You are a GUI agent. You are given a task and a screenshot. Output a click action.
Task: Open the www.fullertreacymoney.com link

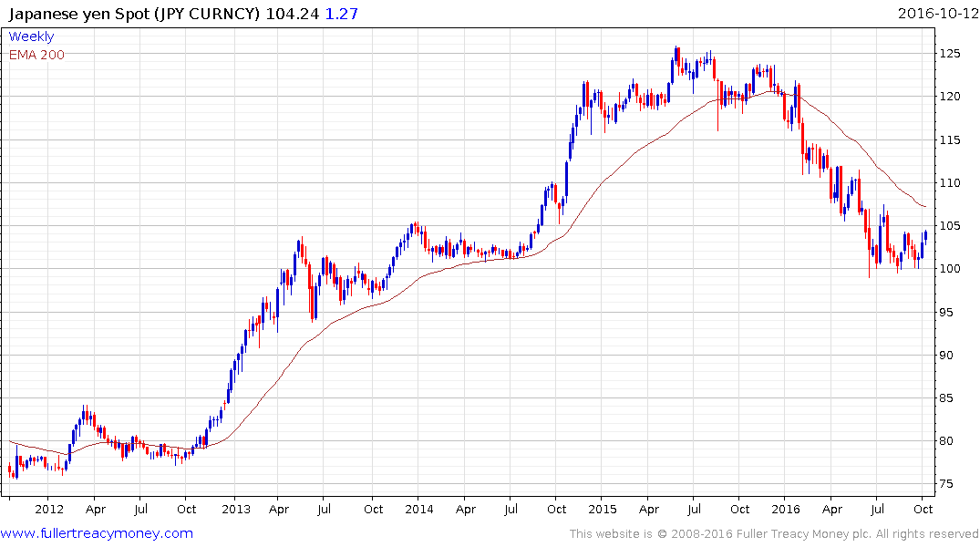pos(97,533)
